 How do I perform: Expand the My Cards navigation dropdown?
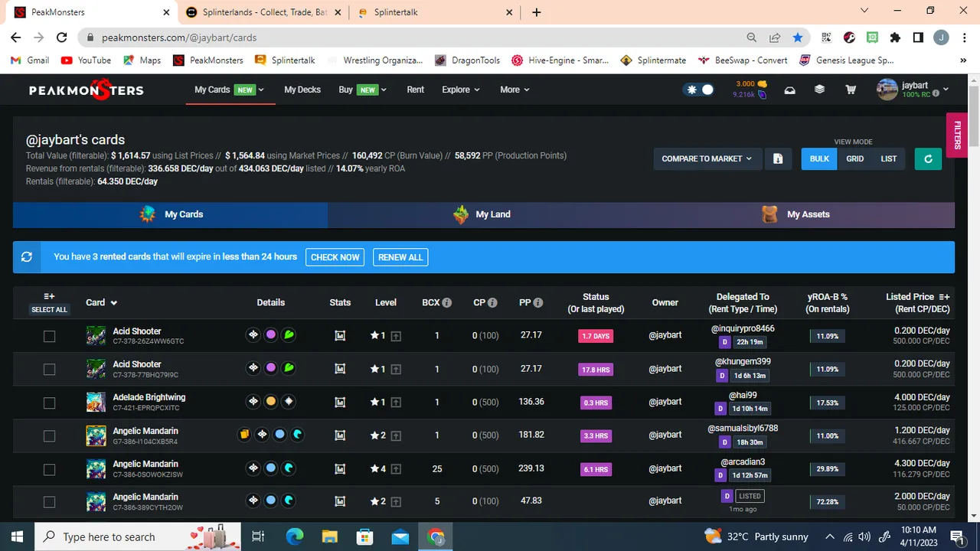coord(229,90)
